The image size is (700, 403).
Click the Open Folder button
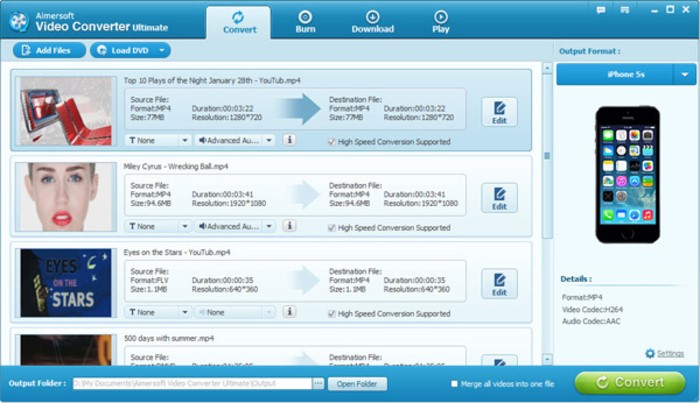(357, 384)
